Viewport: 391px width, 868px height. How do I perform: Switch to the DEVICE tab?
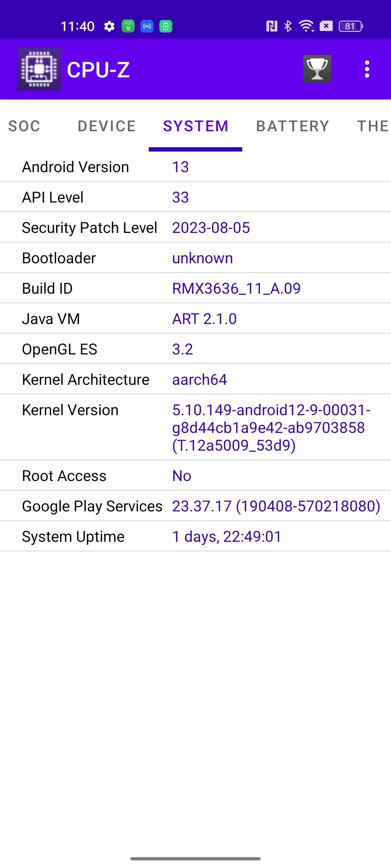click(x=106, y=126)
